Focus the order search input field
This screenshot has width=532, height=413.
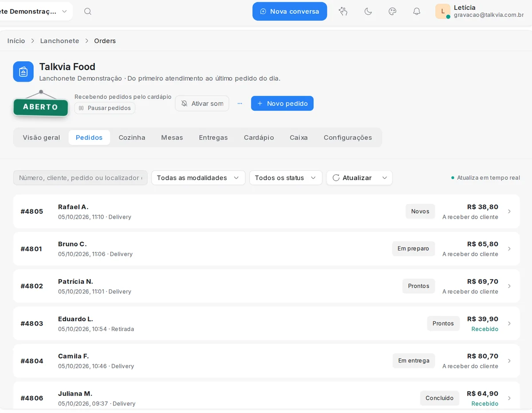(80, 178)
